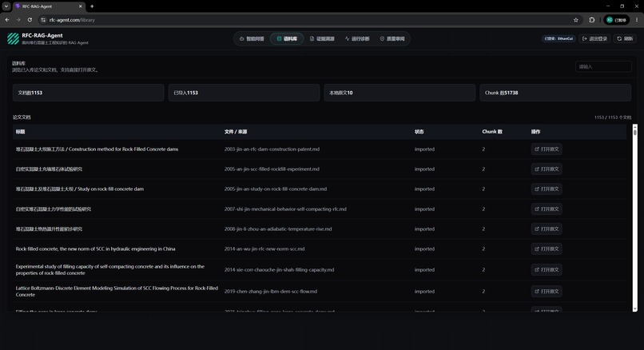Viewport: 644px width, 350px height.
Task: Close the RFC-RAG-Agent browser tab
Action: tap(80, 6)
